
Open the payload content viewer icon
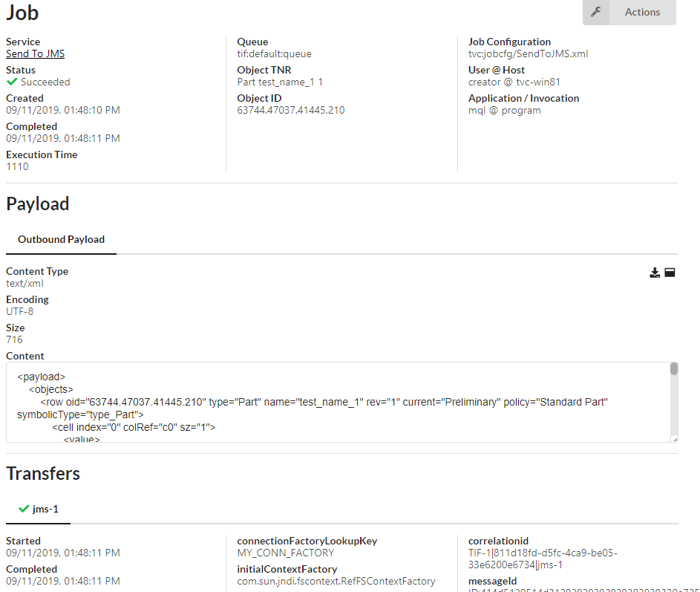(x=670, y=273)
